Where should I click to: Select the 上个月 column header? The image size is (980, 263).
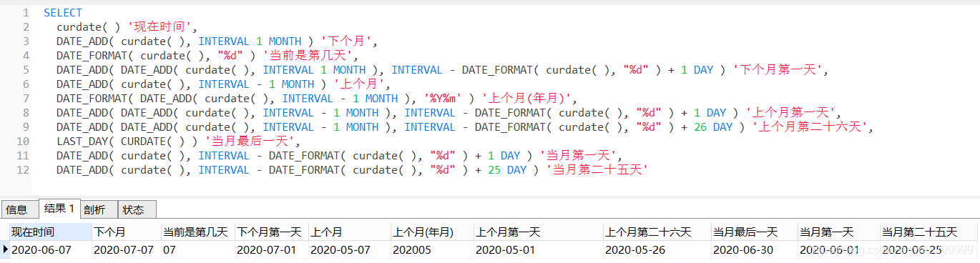tap(349, 232)
